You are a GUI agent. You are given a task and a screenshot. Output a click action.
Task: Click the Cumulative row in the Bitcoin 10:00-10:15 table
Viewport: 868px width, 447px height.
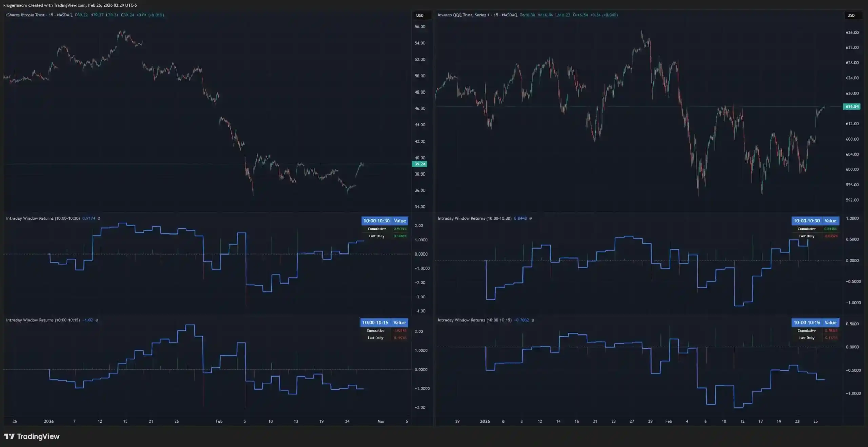(x=375, y=331)
